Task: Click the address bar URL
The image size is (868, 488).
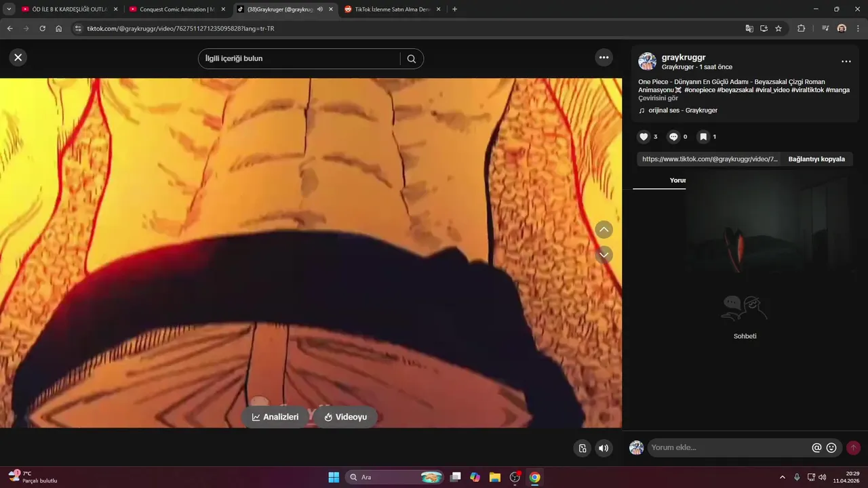Action: (x=180, y=28)
